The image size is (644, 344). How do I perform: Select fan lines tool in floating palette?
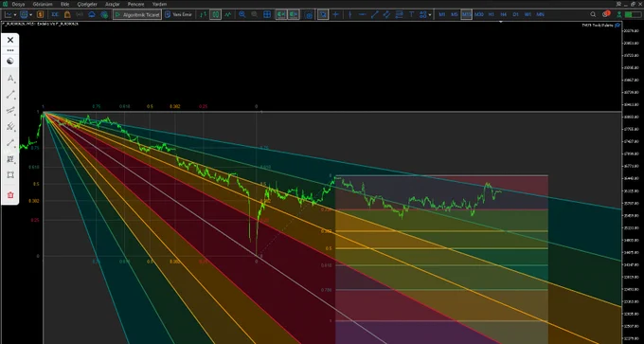10,126
